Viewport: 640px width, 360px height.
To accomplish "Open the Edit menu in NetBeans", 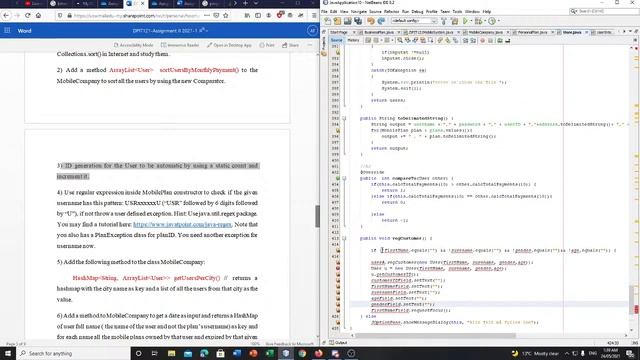I will [x=333, y=11].
